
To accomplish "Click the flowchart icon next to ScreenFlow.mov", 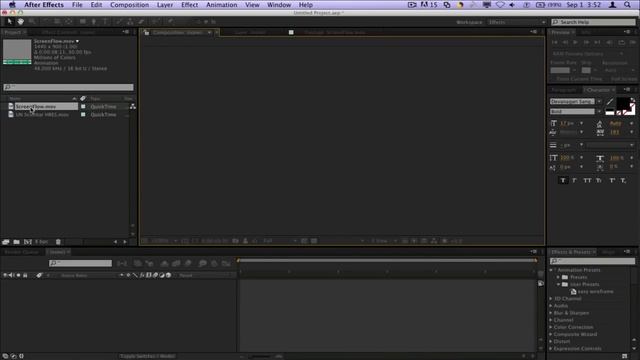I will coord(133,107).
